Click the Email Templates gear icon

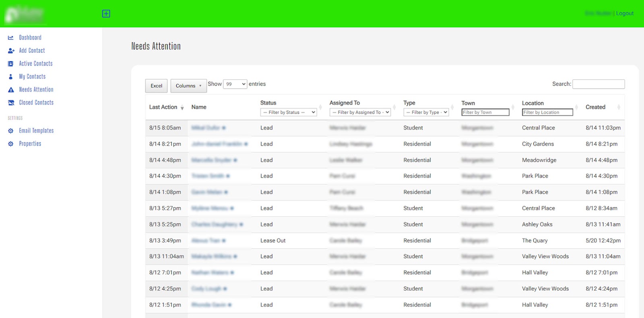(x=11, y=131)
